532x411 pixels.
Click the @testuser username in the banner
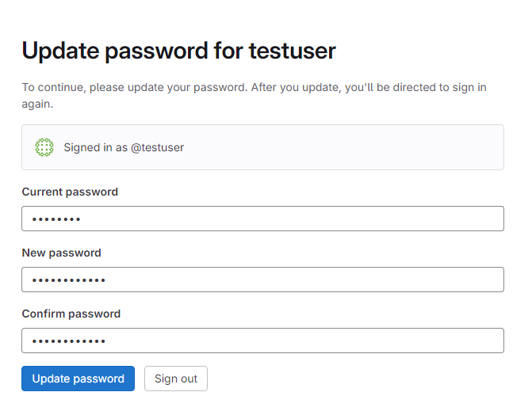pyautogui.click(x=157, y=147)
